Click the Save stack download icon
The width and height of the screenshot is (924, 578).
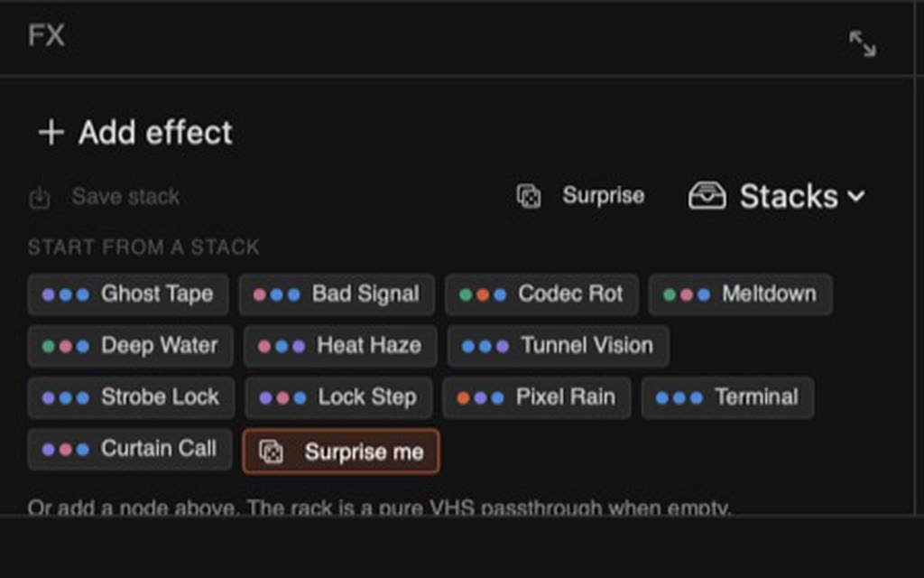(40, 197)
